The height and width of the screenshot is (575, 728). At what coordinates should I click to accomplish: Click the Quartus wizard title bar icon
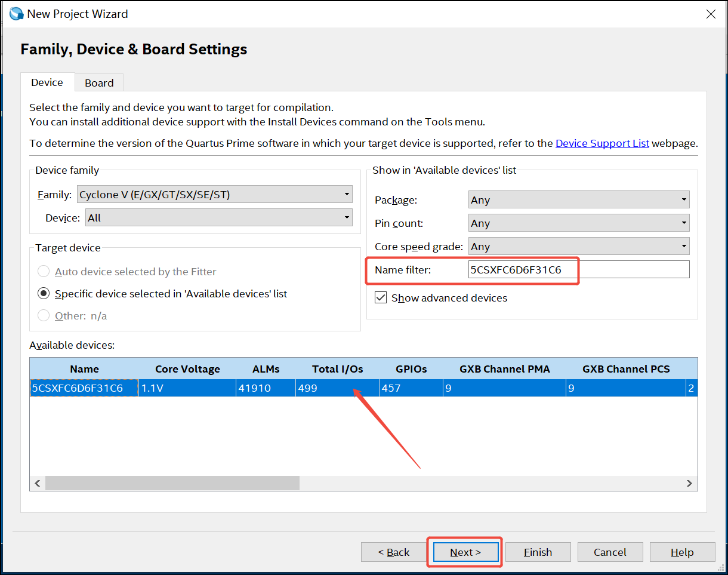pyautogui.click(x=16, y=14)
